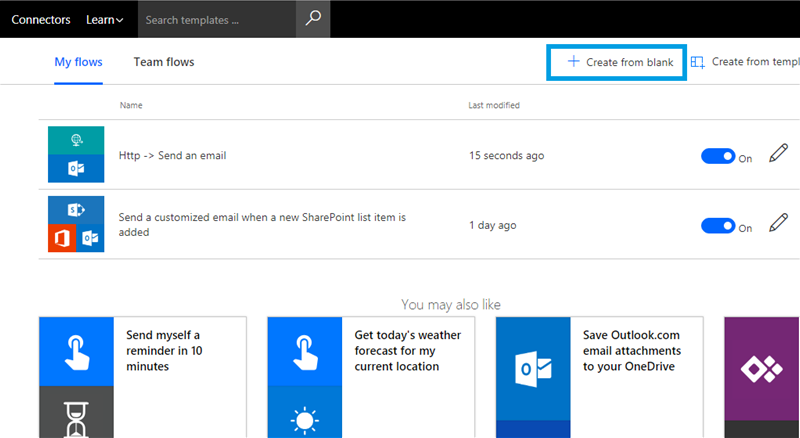The width and height of the screenshot is (800, 438).
Task: Edit the Http Send an email flow with pencil
Action: pyautogui.click(x=778, y=154)
